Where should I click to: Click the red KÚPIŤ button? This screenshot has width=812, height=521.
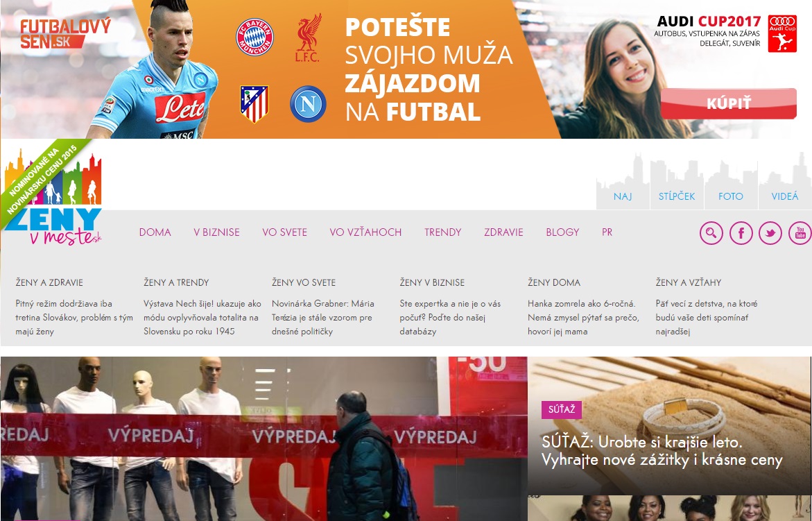coord(729,103)
